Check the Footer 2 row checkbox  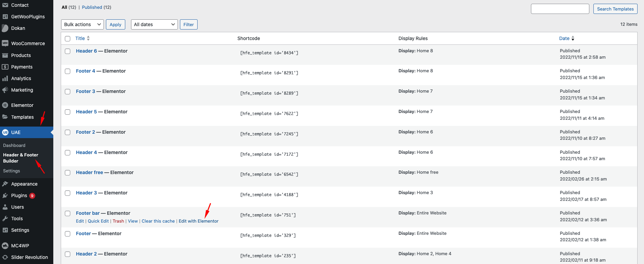tap(68, 132)
